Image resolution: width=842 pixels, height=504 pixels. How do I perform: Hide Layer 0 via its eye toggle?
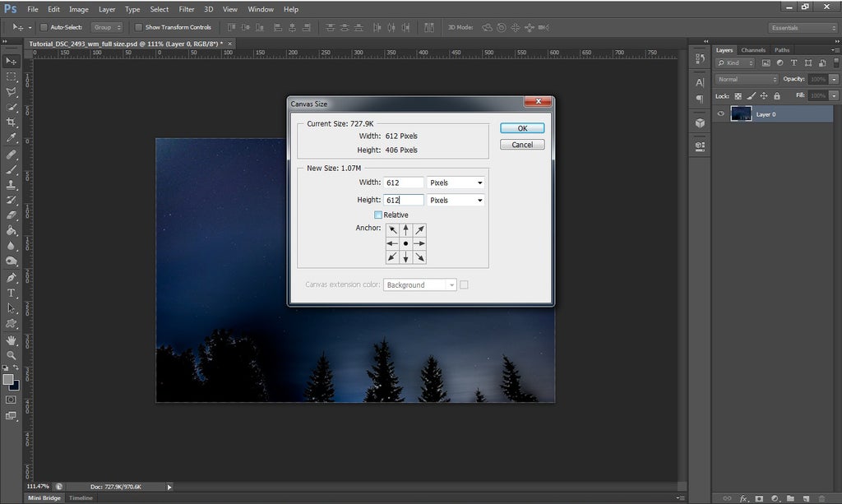tap(720, 113)
